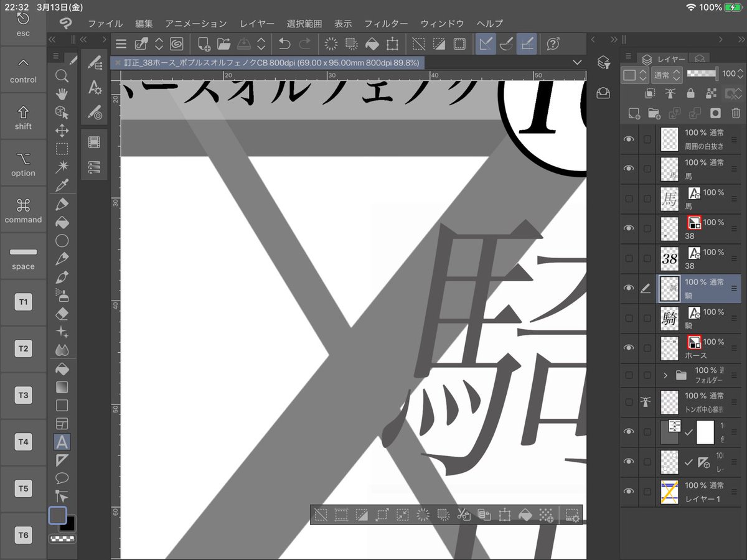This screenshot has height=560, width=747.
Task: Select main drawing color gray swatch
Action: click(x=57, y=515)
